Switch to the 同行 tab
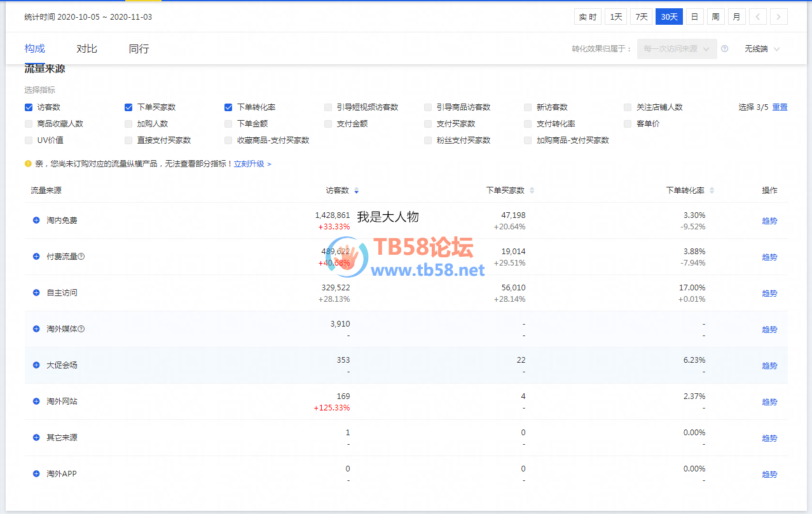 [139, 49]
